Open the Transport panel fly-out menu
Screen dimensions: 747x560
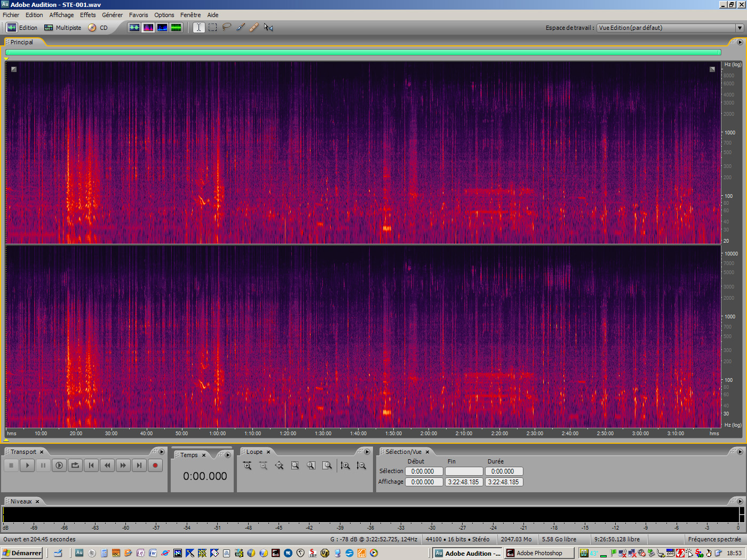[161, 451]
